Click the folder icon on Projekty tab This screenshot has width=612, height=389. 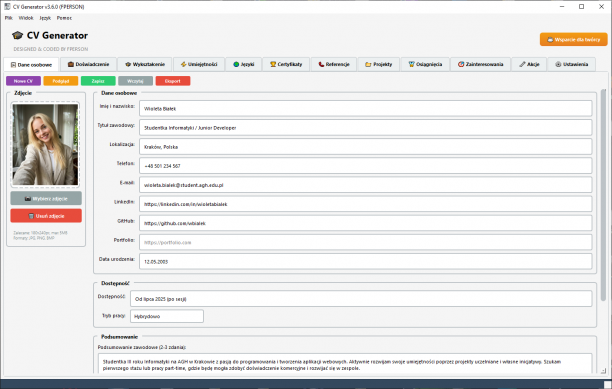tap(368, 64)
